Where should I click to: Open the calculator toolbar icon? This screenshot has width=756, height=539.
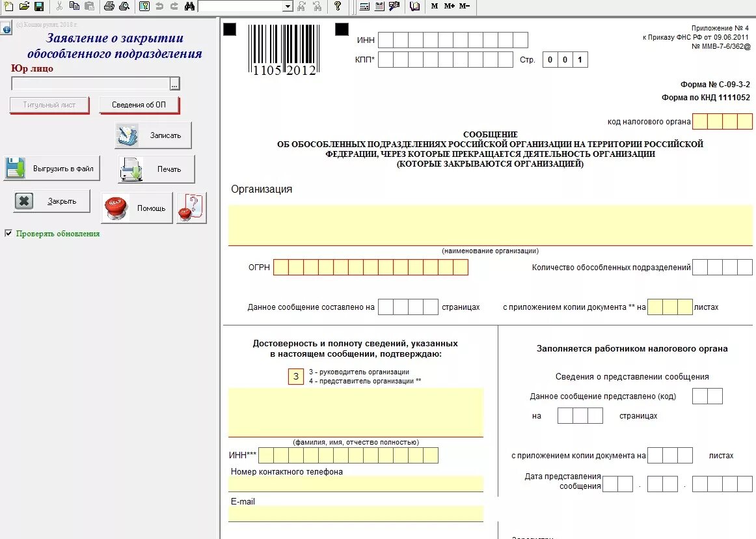click(x=365, y=7)
